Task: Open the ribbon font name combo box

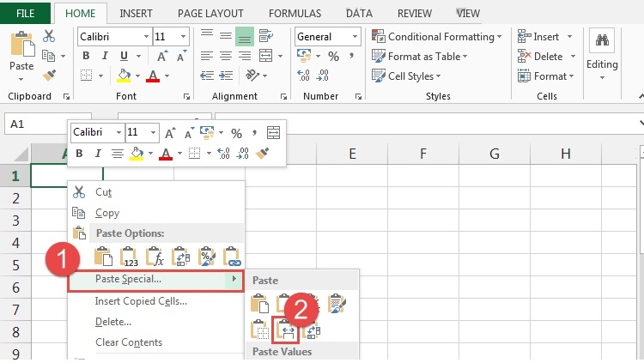Action: [x=114, y=37]
